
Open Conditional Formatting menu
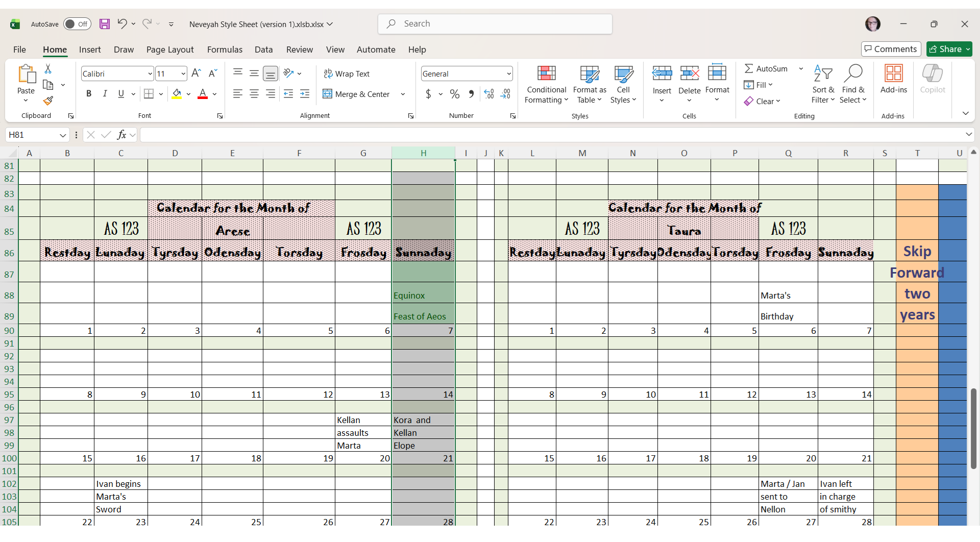tap(546, 84)
